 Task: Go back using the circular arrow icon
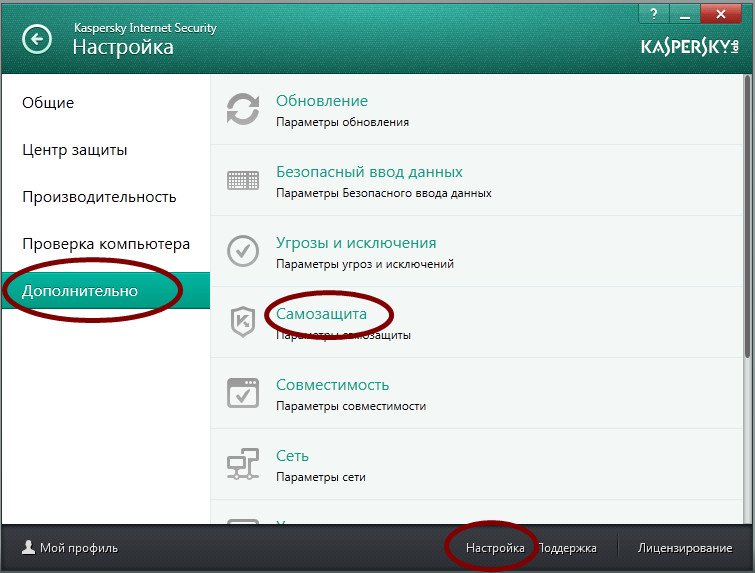[x=37, y=39]
